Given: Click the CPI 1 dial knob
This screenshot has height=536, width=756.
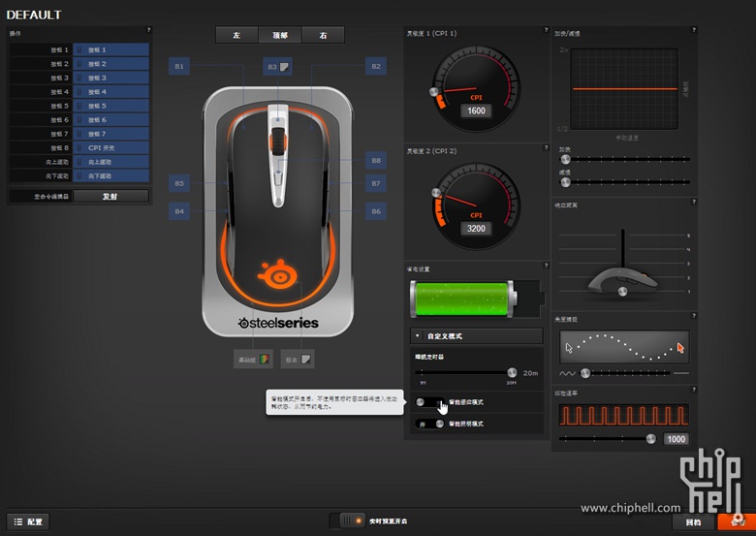Looking at the screenshot, I should pyautogui.click(x=433, y=92).
